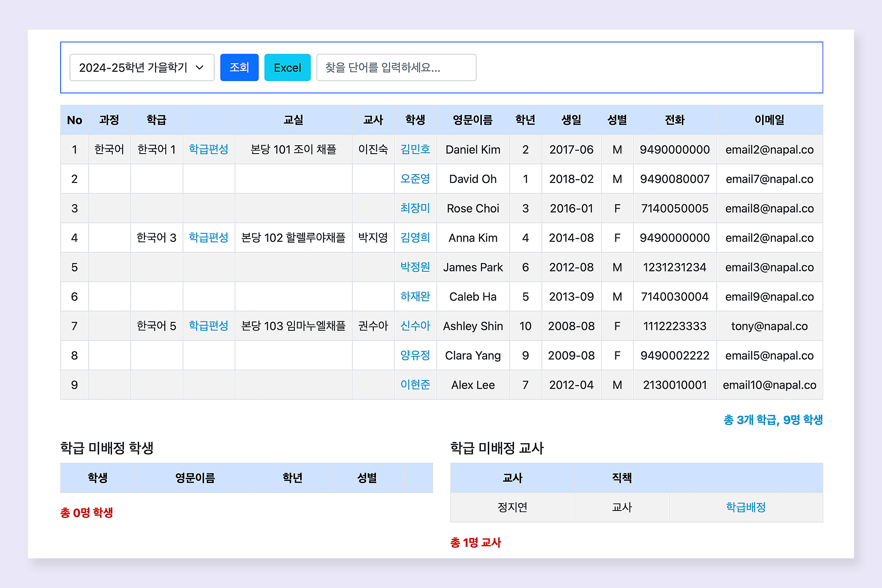Click 학급배정 link for teacher 정지연

tap(746, 507)
